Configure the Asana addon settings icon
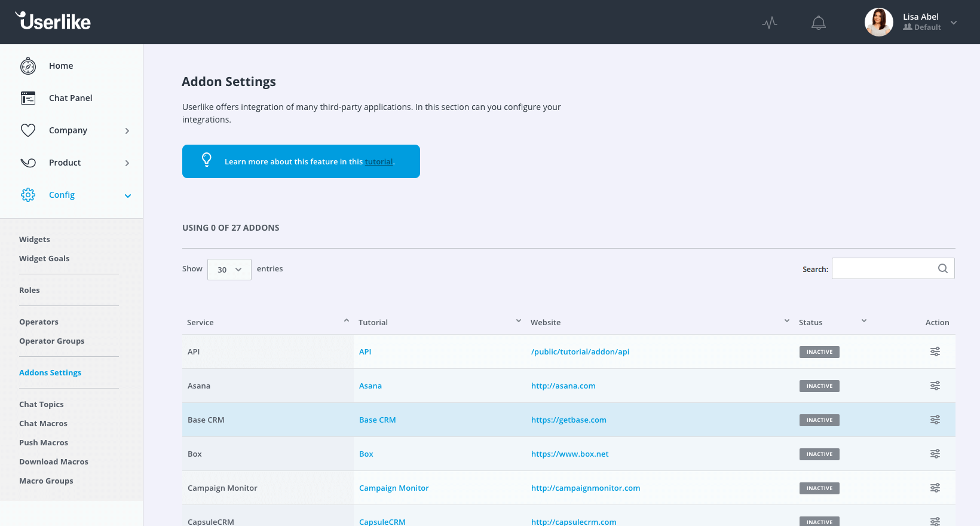The width and height of the screenshot is (980, 526). 935,386
